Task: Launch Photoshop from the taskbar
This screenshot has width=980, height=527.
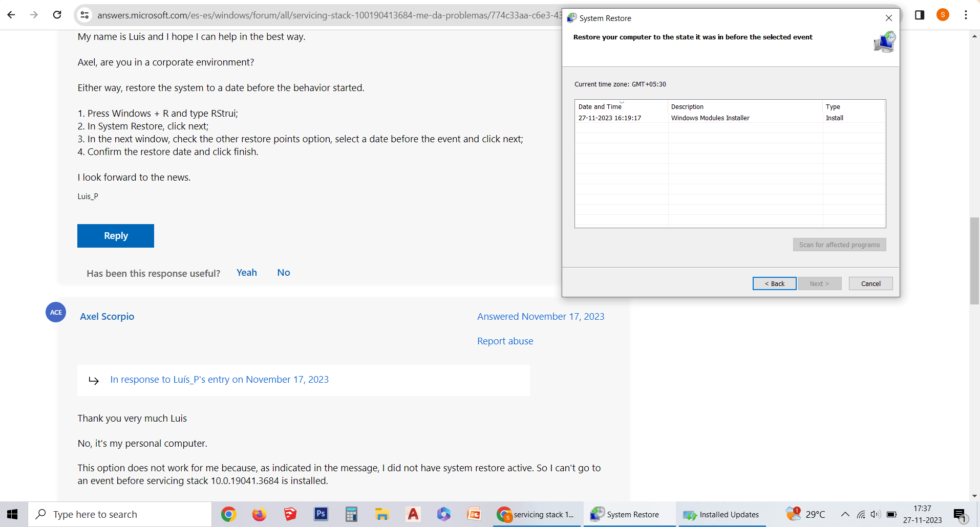Action: [x=321, y=514]
